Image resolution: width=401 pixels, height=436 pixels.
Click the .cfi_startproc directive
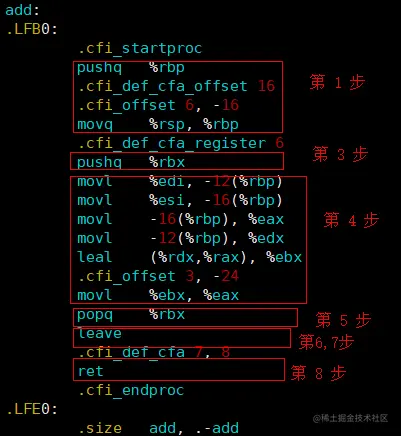140,49
